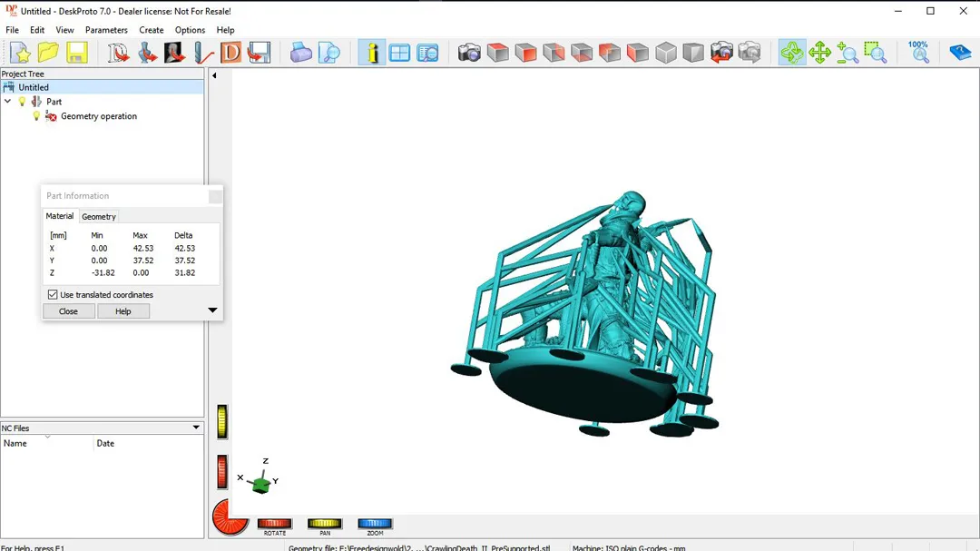The image size is (980, 551).
Task: Activate mouse zoom (plus/minus magnifier icon)
Action: tap(848, 53)
